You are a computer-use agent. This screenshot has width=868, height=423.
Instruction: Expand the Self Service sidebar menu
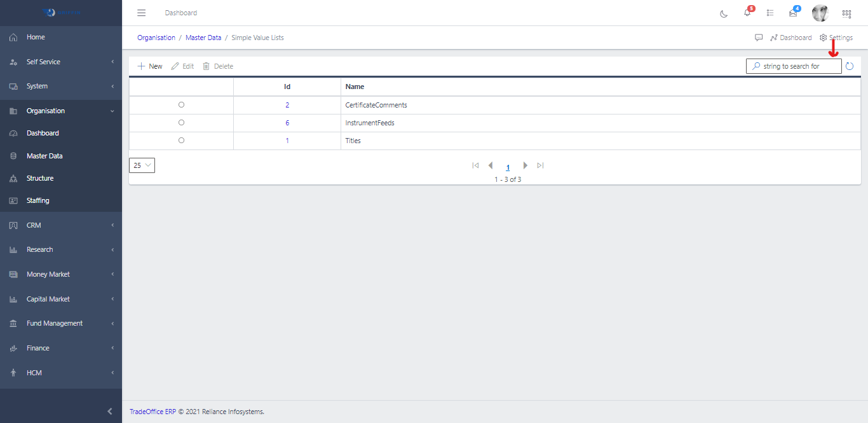[61, 62]
